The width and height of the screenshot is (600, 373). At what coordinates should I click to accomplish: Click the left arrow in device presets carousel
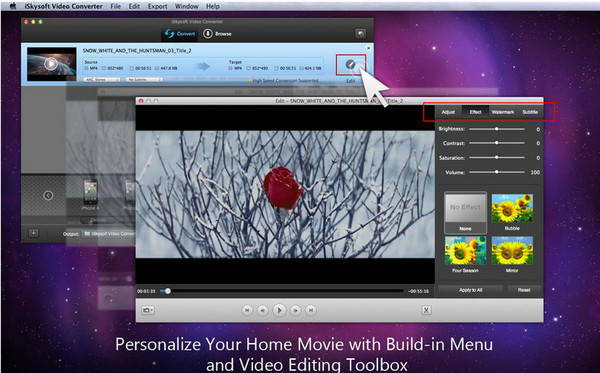[x=48, y=195]
